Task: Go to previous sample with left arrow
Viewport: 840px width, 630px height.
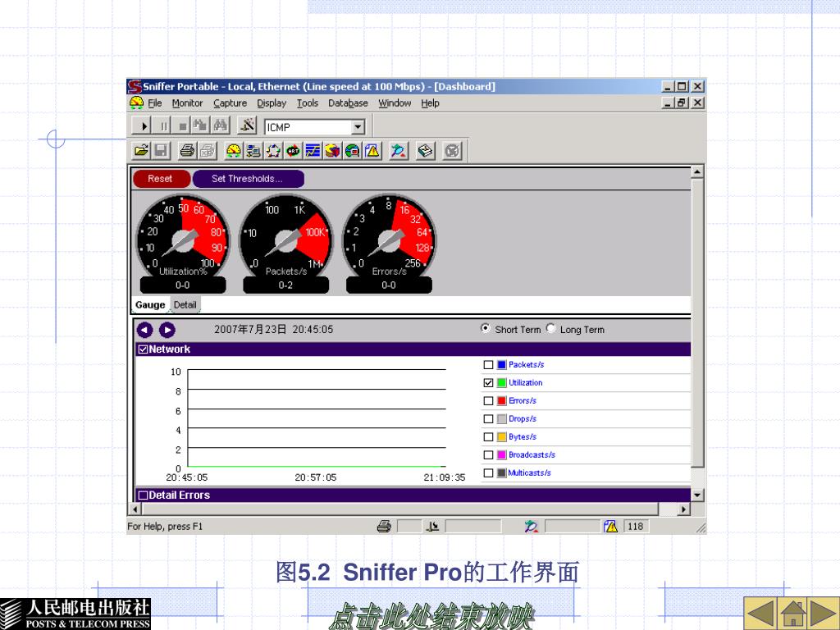Action: (x=145, y=330)
